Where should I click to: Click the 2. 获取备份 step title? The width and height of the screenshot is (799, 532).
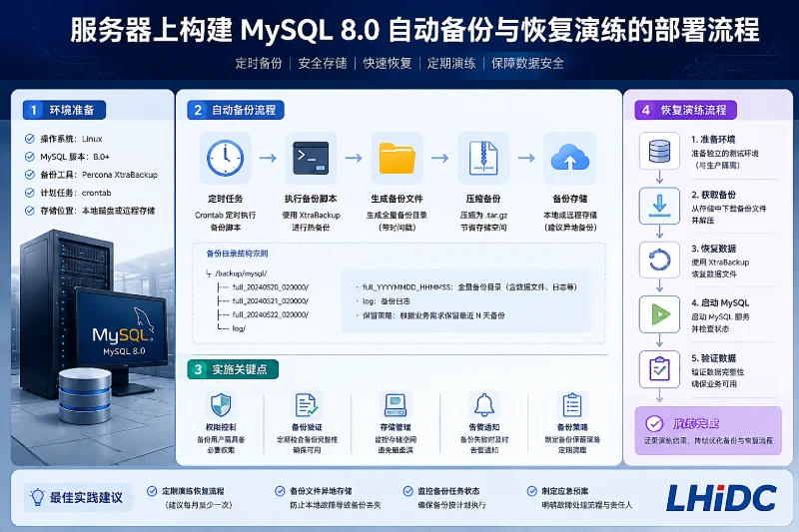[x=713, y=195]
